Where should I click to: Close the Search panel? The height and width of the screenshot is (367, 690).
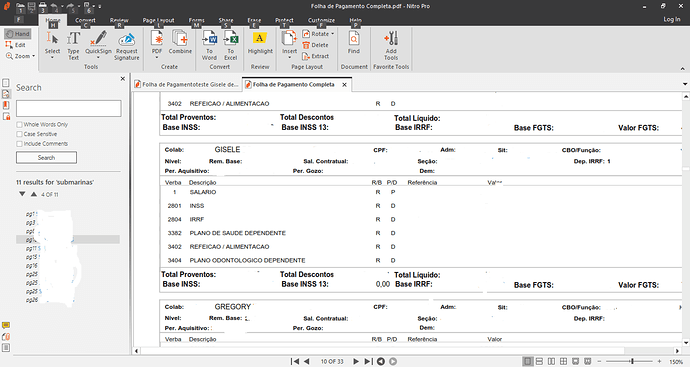click(x=123, y=79)
